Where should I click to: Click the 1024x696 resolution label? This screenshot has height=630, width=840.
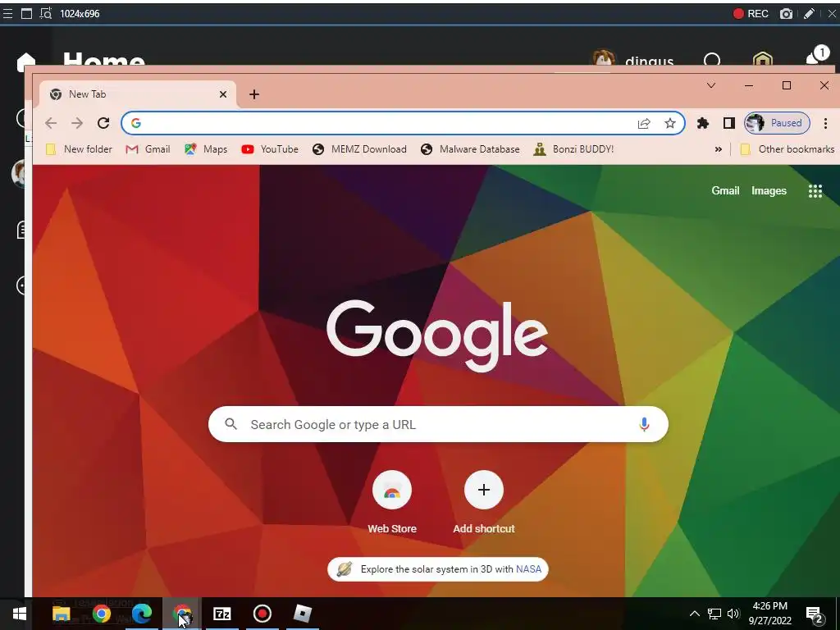(80, 14)
